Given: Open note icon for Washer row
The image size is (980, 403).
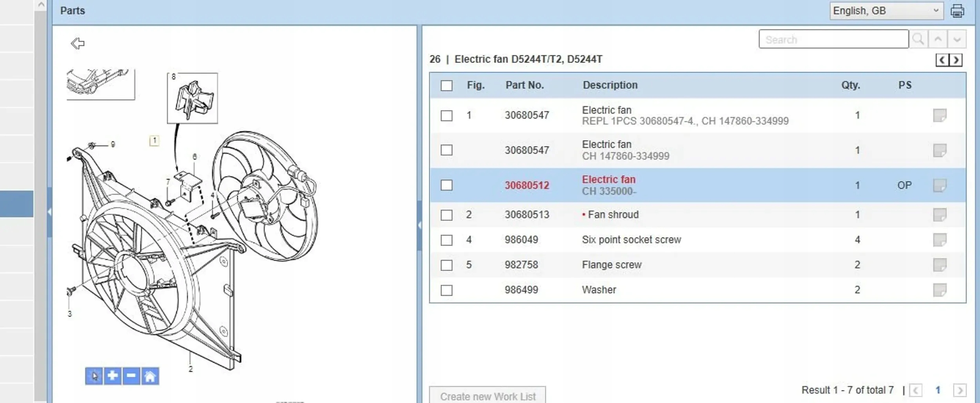Looking at the screenshot, I should click(x=940, y=290).
